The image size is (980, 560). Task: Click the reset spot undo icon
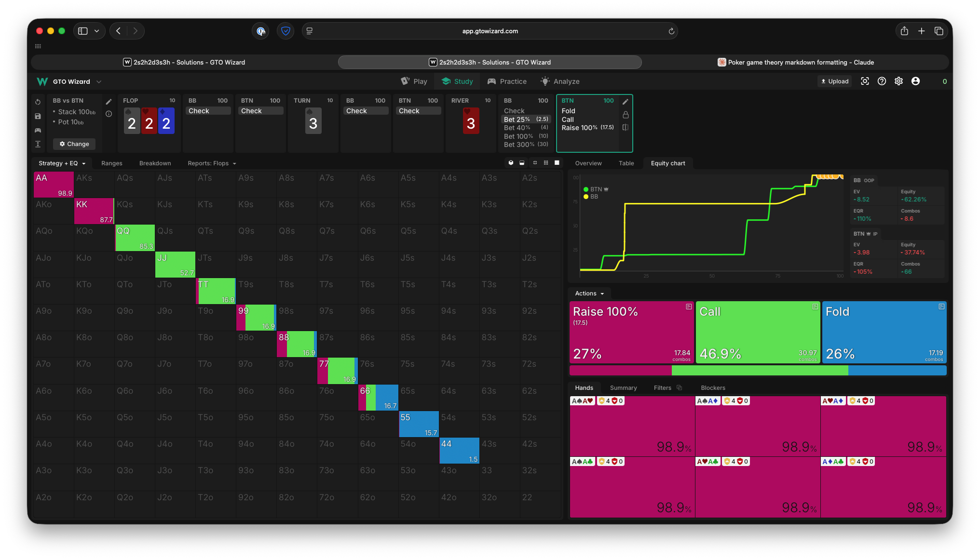(38, 102)
